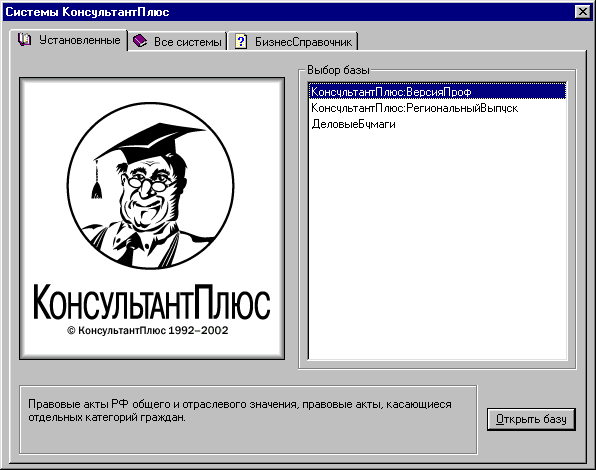Screen dimensions: 596x470
Task: Click the Открыть базу button
Action: tap(531, 419)
